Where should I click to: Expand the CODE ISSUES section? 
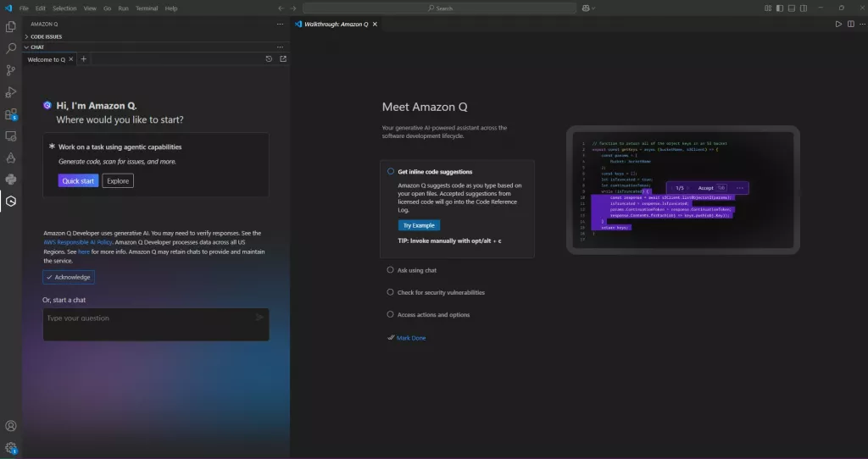[x=46, y=36]
